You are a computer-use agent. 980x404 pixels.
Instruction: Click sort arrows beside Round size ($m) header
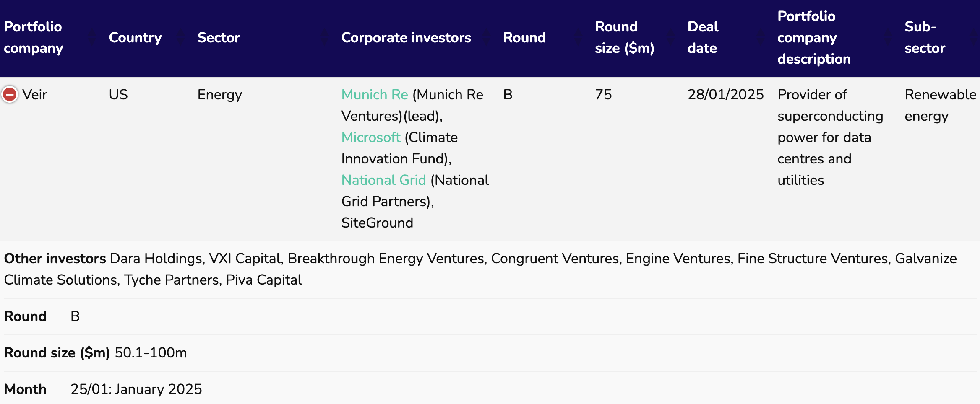671,37
